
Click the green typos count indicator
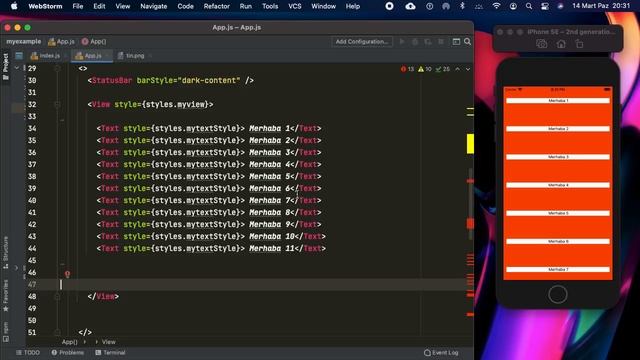(442, 69)
